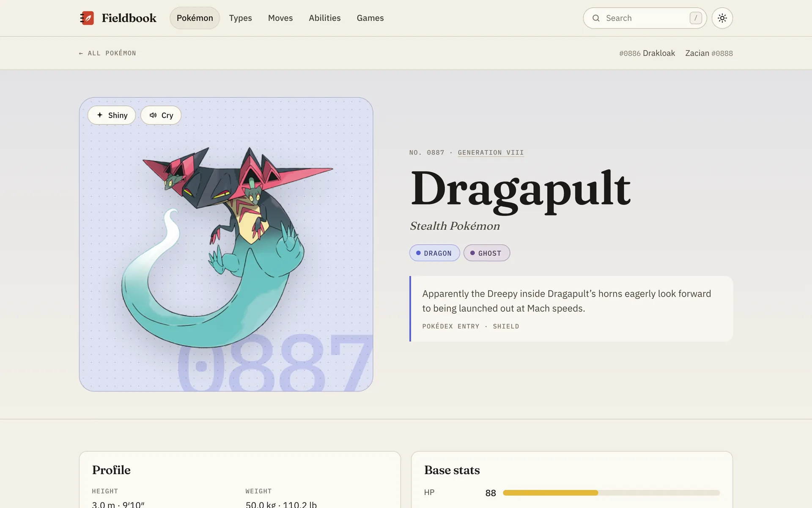
Task: Click the HP stat bar
Action: click(611, 493)
